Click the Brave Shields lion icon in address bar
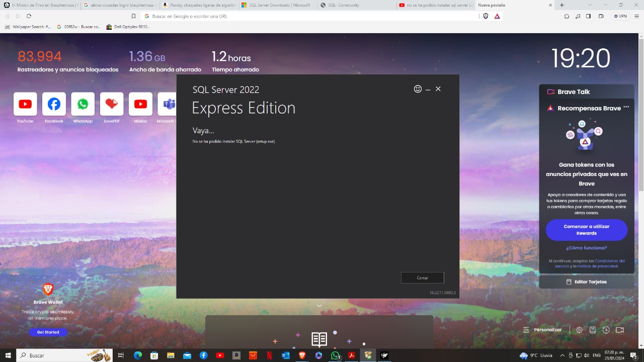 (x=486, y=16)
